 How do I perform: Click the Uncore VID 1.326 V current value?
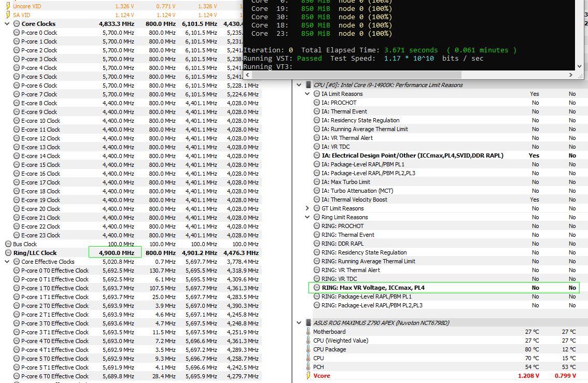coord(124,6)
